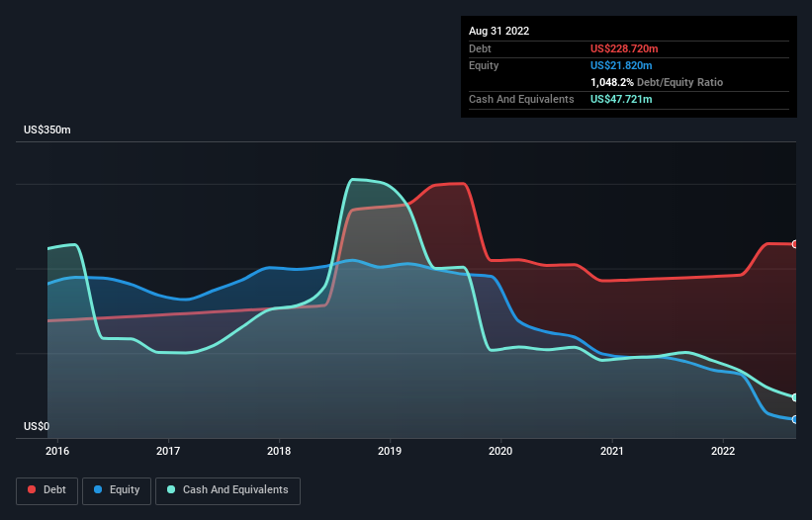Click the US$47.721m cash value
The height and width of the screenshot is (520, 812).
pyautogui.click(x=621, y=99)
